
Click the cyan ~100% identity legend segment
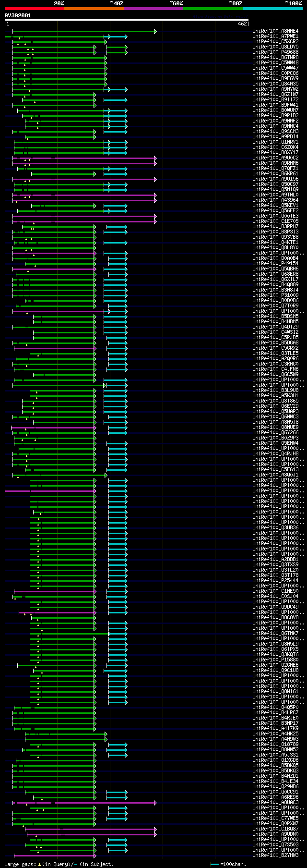click(272, 9)
